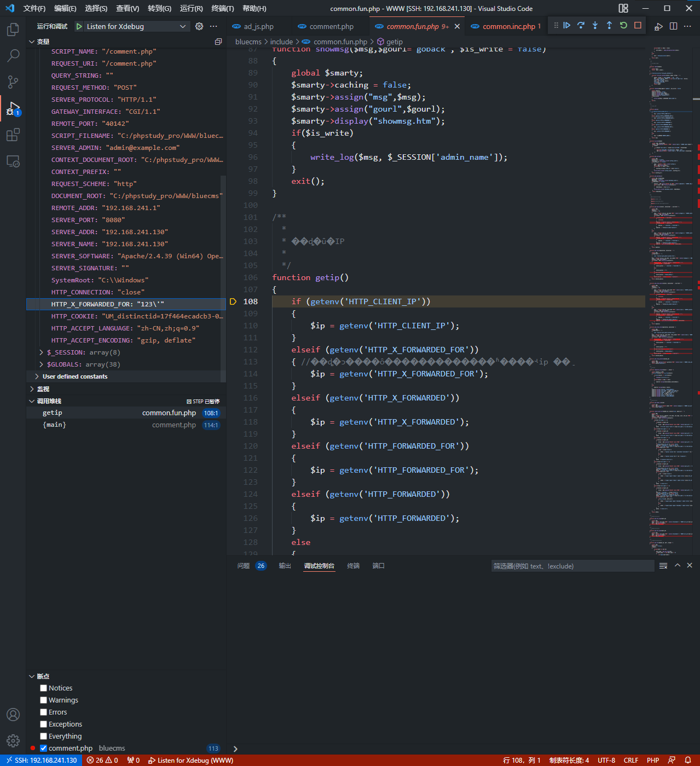Open more actions in debug sidebar header
Image resolution: width=700 pixels, height=766 pixels.
click(213, 26)
